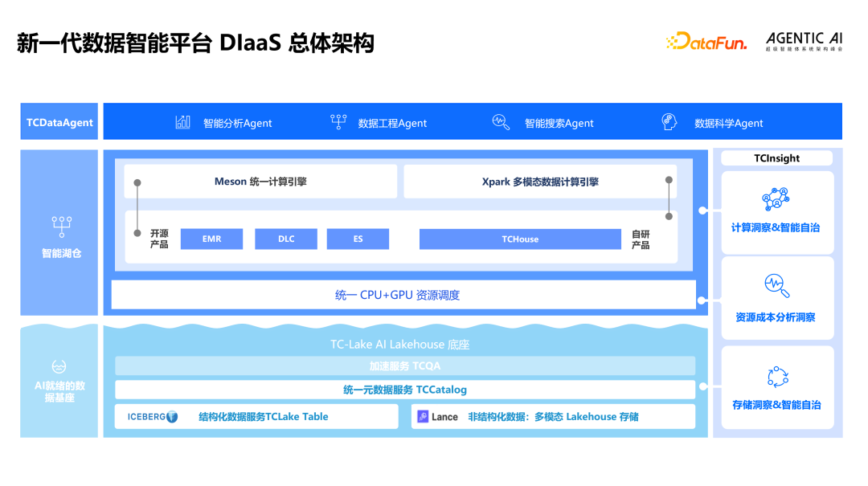
Task: Select the EMR product box
Action: pyautogui.click(x=211, y=239)
